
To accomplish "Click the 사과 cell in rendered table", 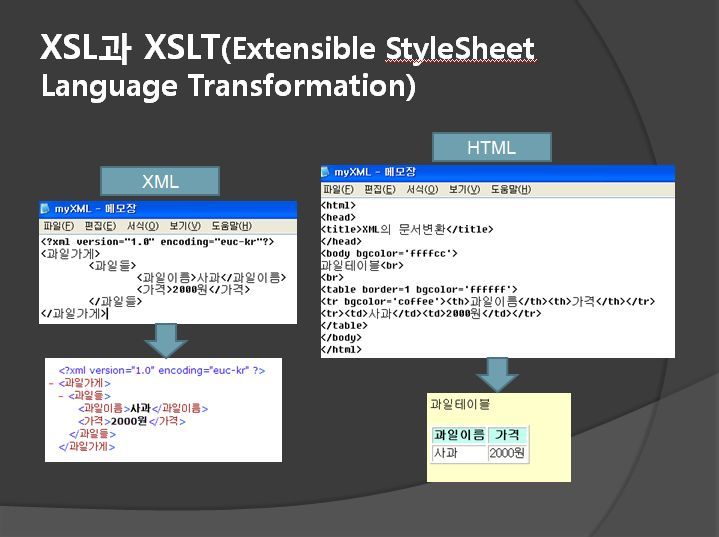I will [459, 453].
